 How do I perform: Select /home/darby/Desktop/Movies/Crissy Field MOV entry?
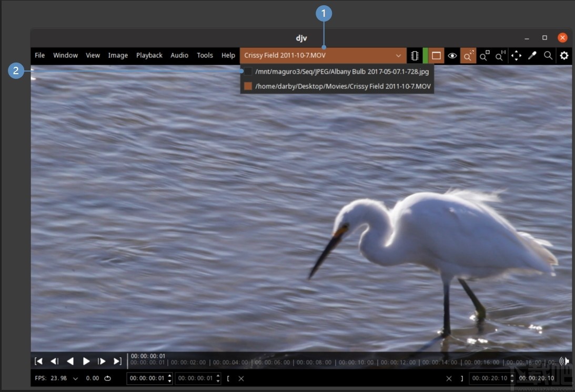tap(337, 86)
